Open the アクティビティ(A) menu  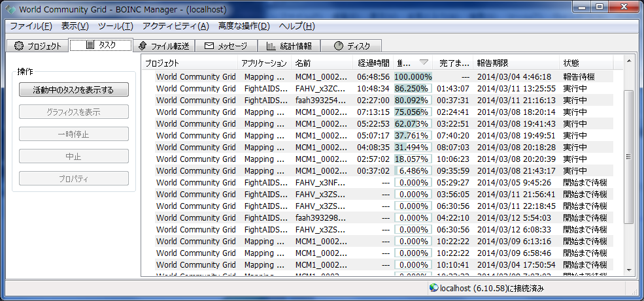176,26
